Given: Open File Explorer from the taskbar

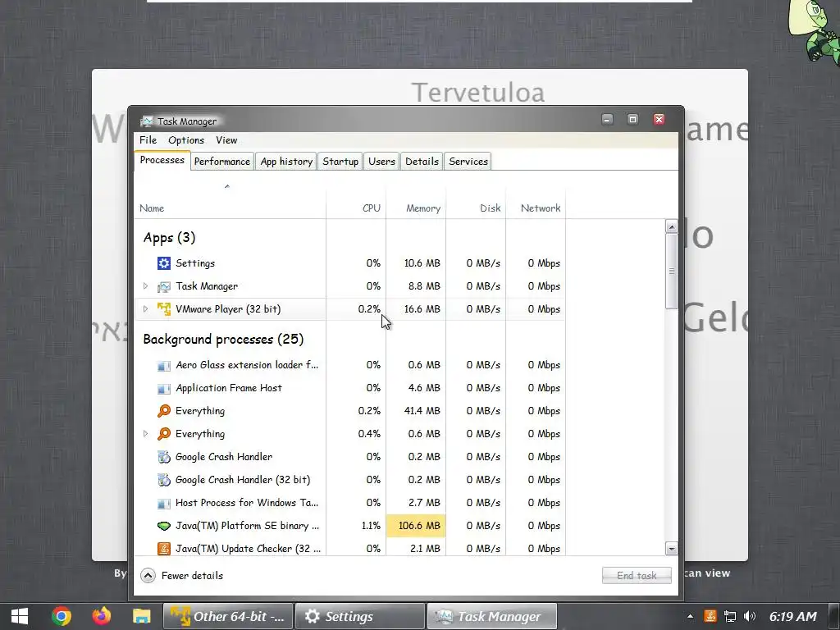Looking at the screenshot, I should (x=141, y=616).
